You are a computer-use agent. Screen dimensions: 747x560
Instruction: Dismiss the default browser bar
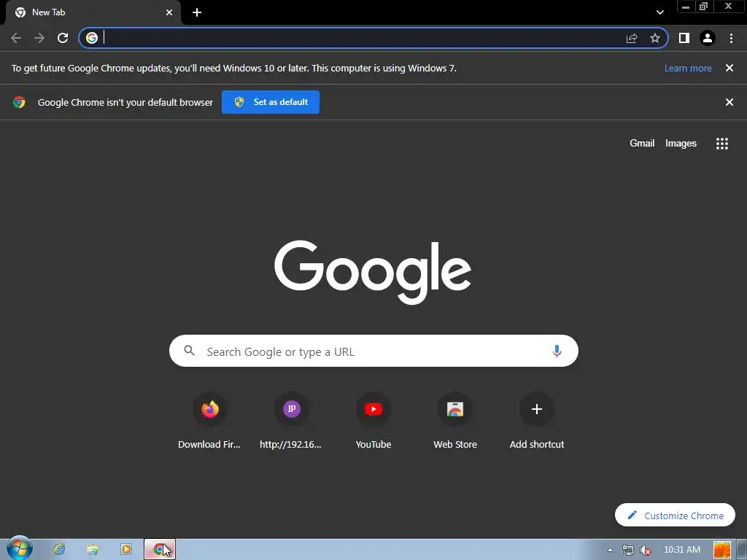click(x=729, y=102)
